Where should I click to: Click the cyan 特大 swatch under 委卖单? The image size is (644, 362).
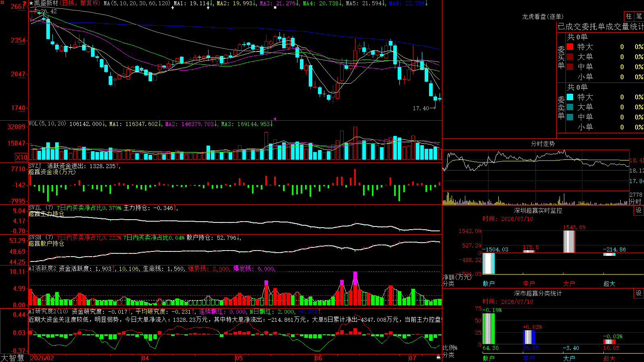tap(570, 97)
